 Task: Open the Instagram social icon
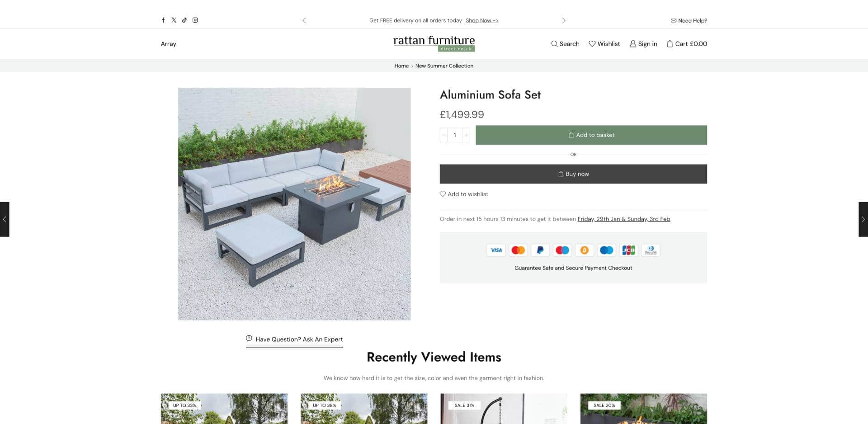pos(195,20)
